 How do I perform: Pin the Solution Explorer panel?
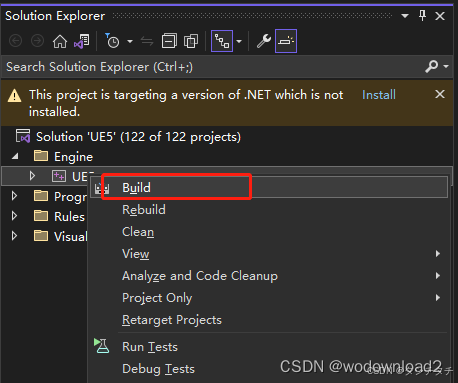click(x=422, y=15)
